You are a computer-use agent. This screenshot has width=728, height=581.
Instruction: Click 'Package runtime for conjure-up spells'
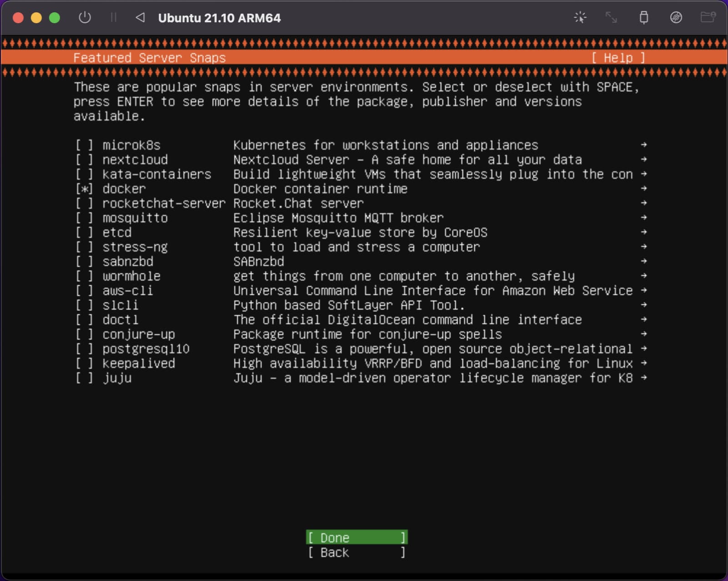click(x=368, y=335)
